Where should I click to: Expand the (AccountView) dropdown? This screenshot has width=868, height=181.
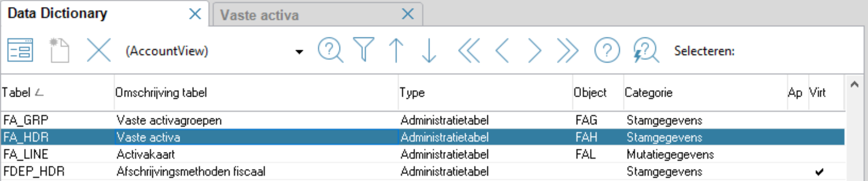pos(299,51)
